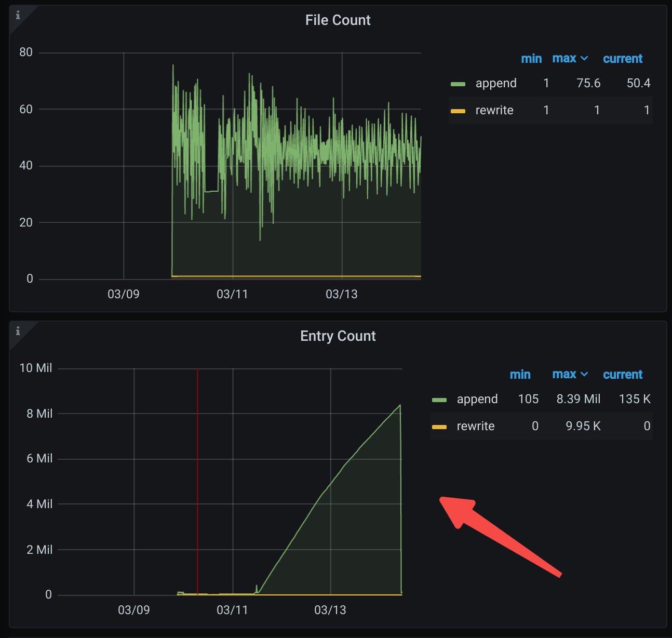Click the Entry Count max sort chevron
Image resolution: width=672 pixels, height=638 pixels.
tap(584, 375)
